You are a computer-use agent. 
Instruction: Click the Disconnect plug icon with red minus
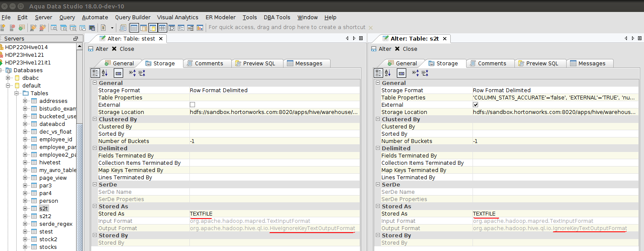click(42, 28)
